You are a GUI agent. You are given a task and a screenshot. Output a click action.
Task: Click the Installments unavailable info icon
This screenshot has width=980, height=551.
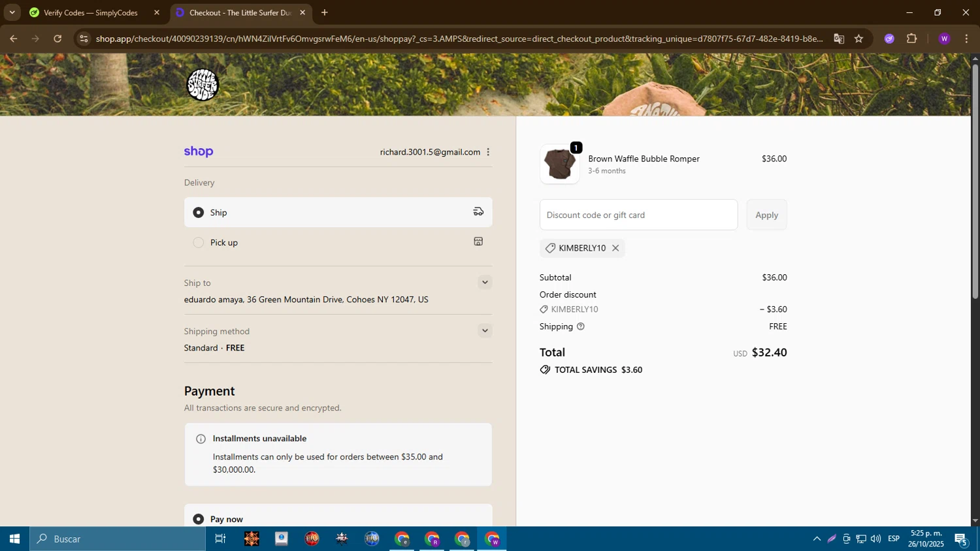[x=201, y=439]
